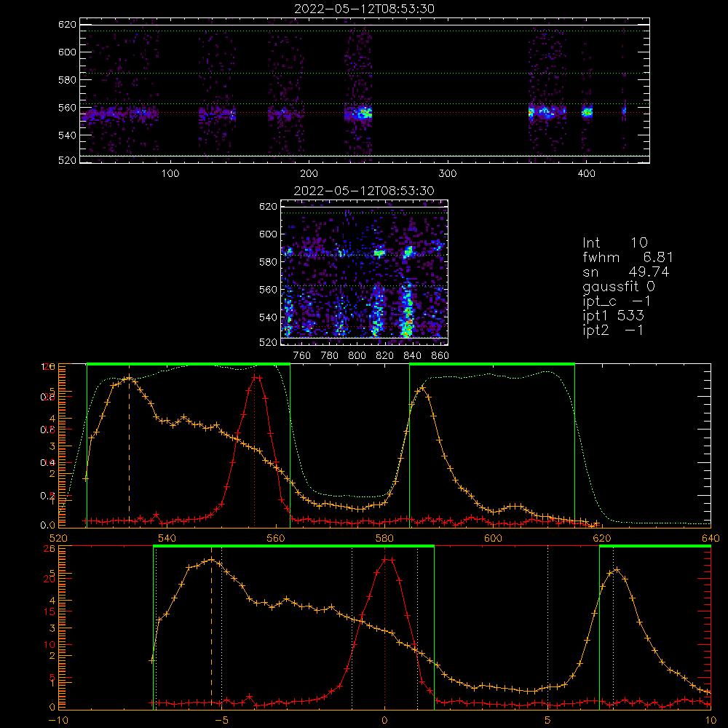This screenshot has width=728, height=728.
Task: Select the 'Int 10' parameter text
Action: 614,242
